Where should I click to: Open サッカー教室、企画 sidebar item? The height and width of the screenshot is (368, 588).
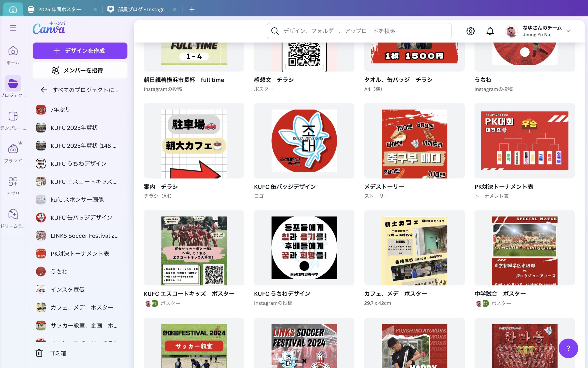pyautogui.click(x=80, y=325)
